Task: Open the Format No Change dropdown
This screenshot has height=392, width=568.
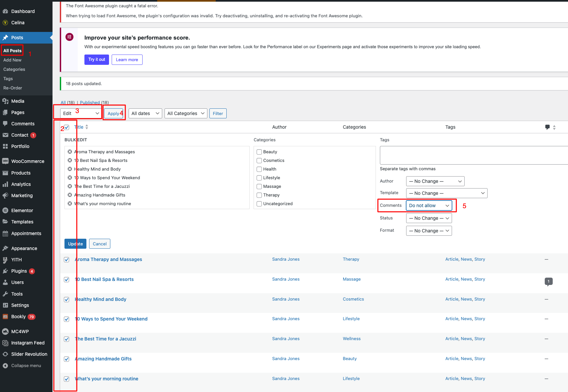Action: click(429, 231)
